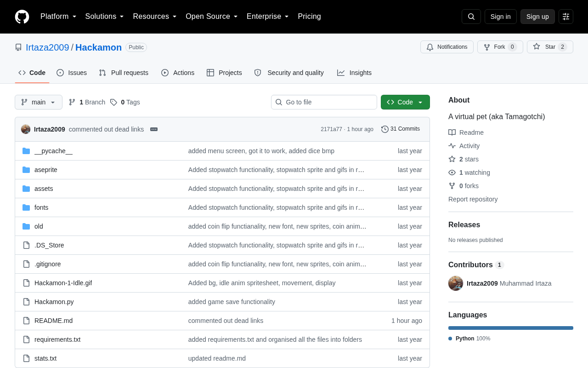
Task: Open the Readme link in About
Action: pyautogui.click(x=466, y=132)
